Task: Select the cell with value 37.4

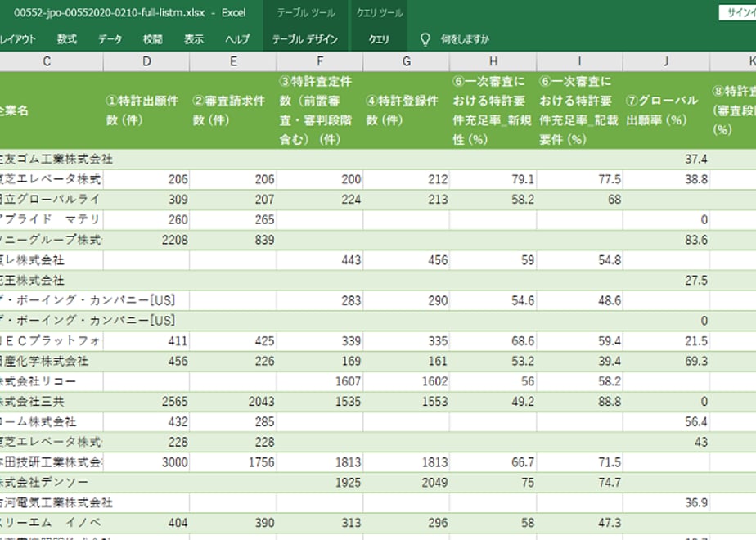Action: [x=666, y=159]
